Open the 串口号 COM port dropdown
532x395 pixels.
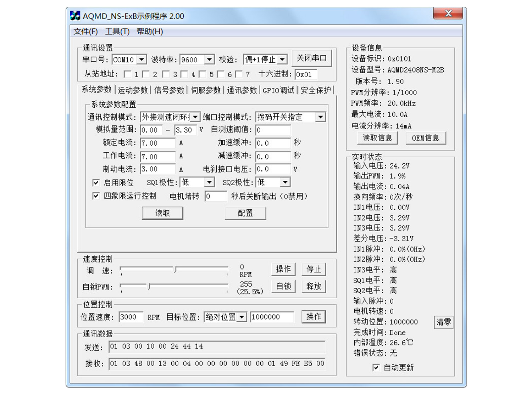coord(142,59)
